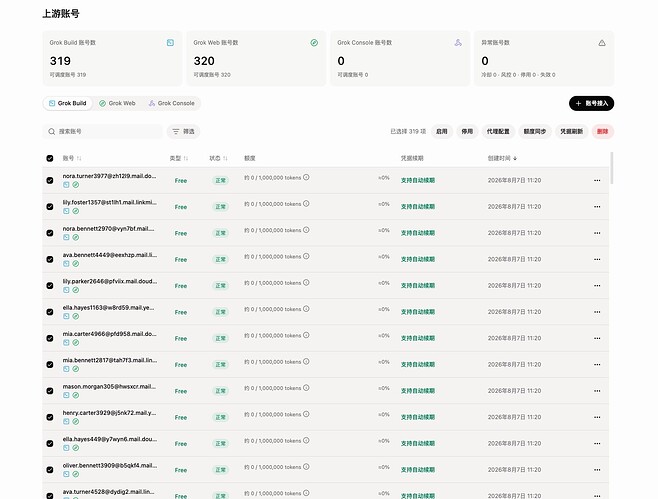Open more actions for ava.bennett4449 row

[x=597, y=259]
